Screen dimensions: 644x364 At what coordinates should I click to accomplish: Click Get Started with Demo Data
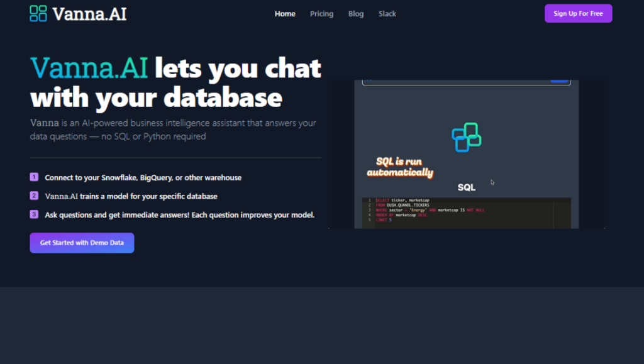coord(82,243)
